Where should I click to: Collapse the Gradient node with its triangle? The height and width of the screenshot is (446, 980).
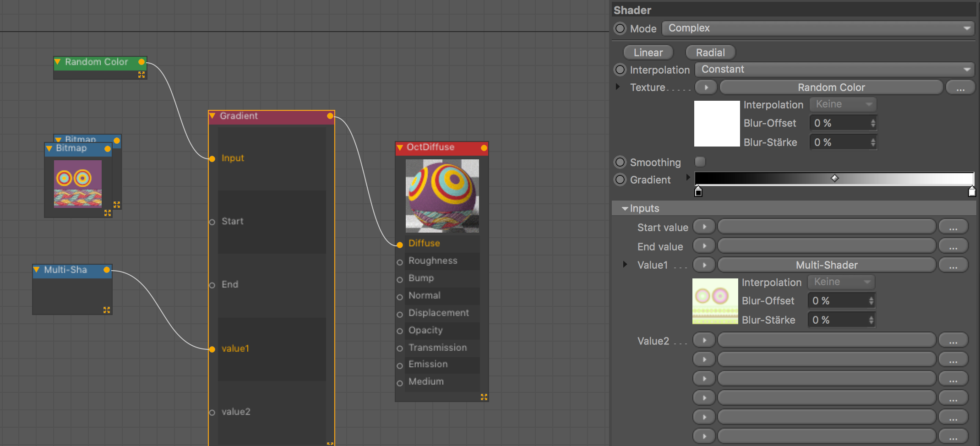point(212,116)
